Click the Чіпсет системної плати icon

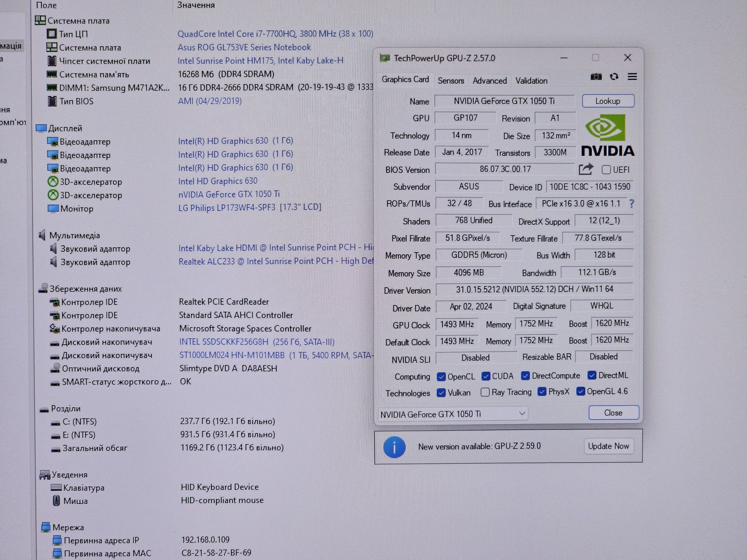click(52, 60)
